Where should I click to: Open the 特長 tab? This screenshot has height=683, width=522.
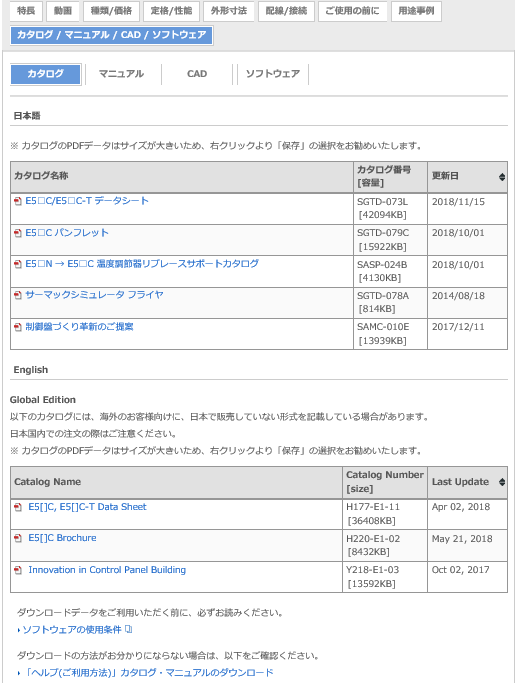pos(26,11)
